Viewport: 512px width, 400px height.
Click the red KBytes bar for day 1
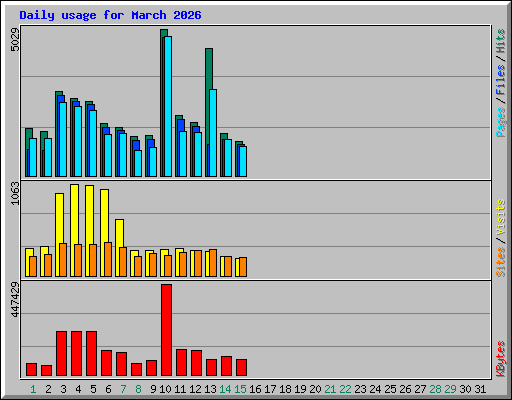coord(31,369)
